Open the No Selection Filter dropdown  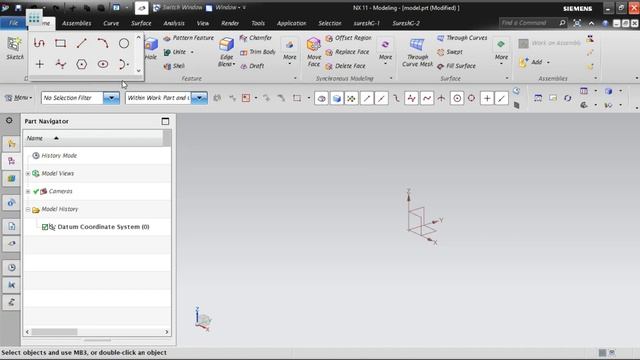pyautogui.click(x=111, y=98)
